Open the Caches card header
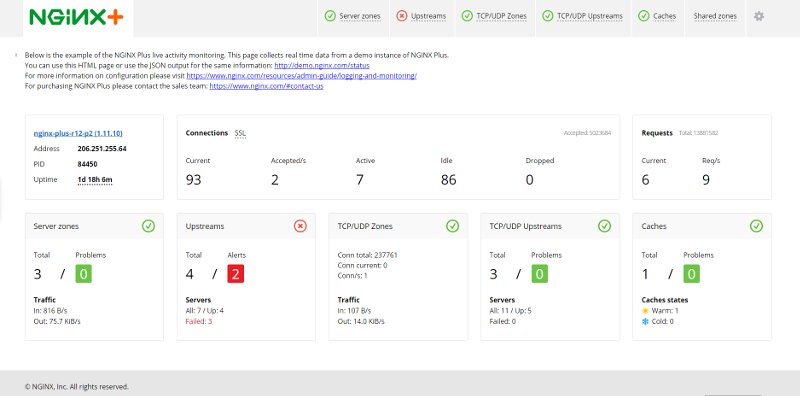Viewport: 800px width, 396px height. (x=702, y=226)
